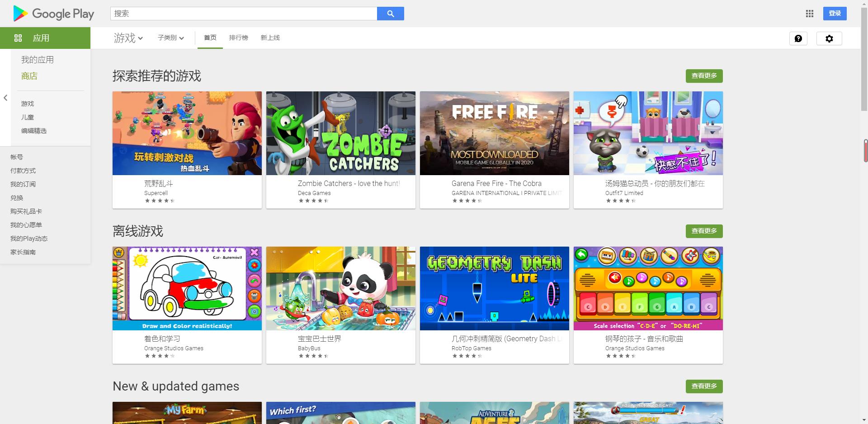
Task: Click the Deca Games developer name
Action: coord(314,193)
